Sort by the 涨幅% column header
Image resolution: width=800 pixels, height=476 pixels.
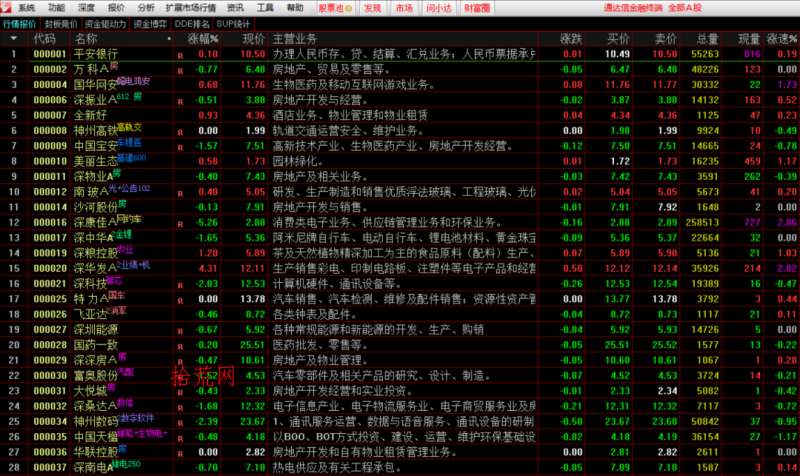pyautogui.click(x=203, y=39)
